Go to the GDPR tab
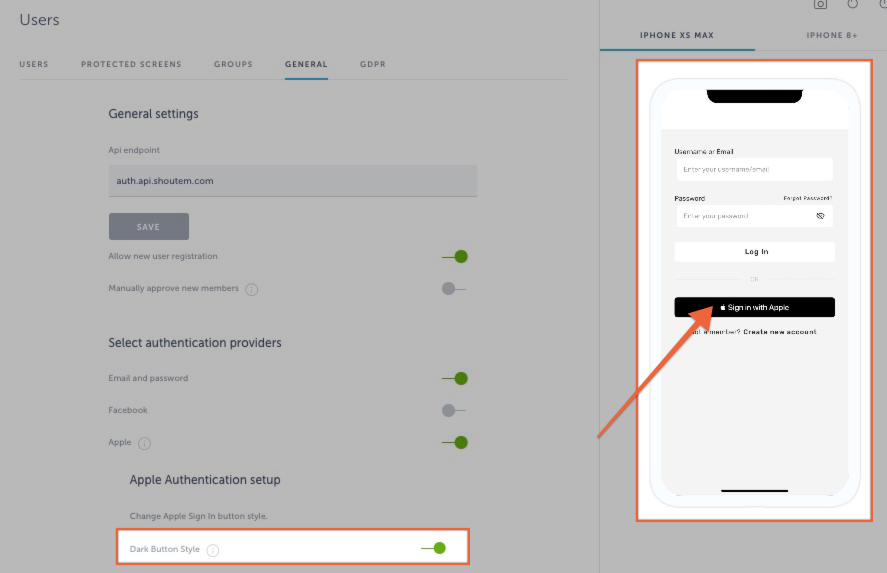The width and height of the screenshot is (887, 573). pos(373,65)
